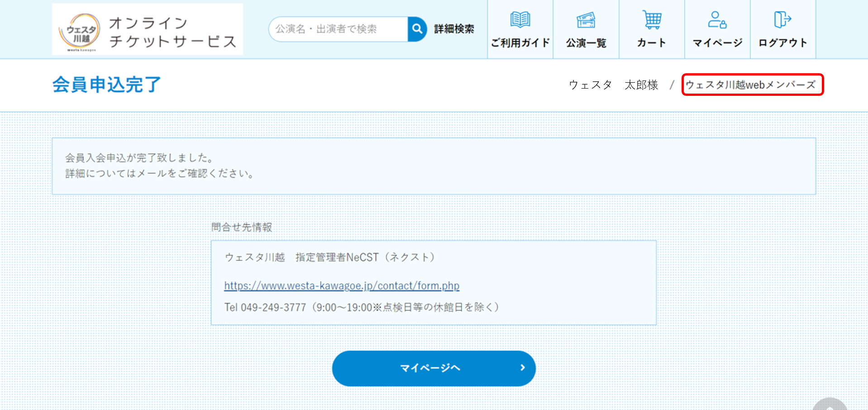Click the blue マイページへ button
Screen dimensions: 868x410
[x=434, y=368]
